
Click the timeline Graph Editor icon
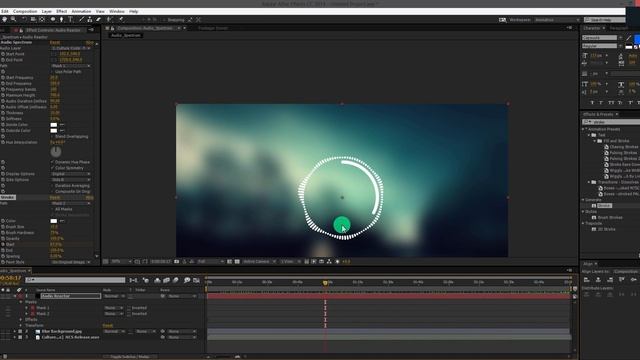[196, 280]
